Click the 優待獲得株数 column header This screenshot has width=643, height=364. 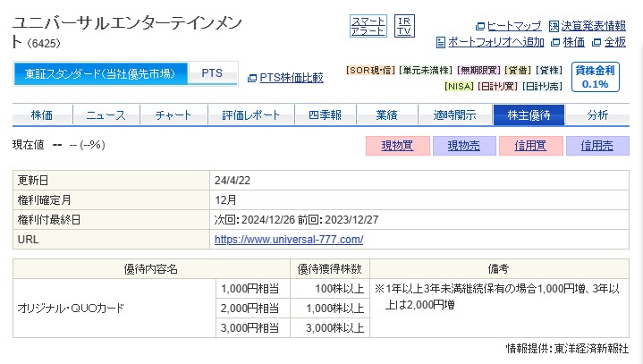pyautogui.click(x=330, y=269)
